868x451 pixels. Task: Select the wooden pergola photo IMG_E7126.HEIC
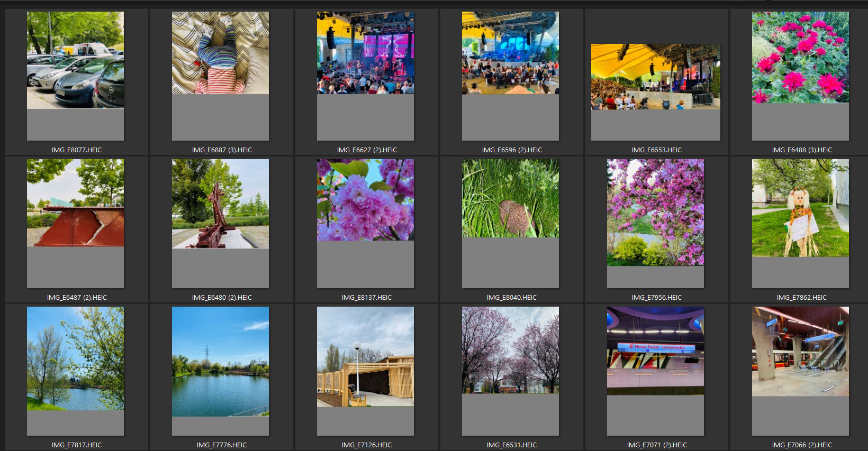point(365,357)
